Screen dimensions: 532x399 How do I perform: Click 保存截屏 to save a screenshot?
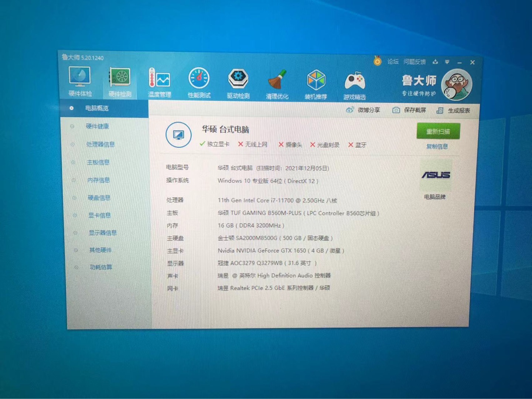(x=409, y=110)
